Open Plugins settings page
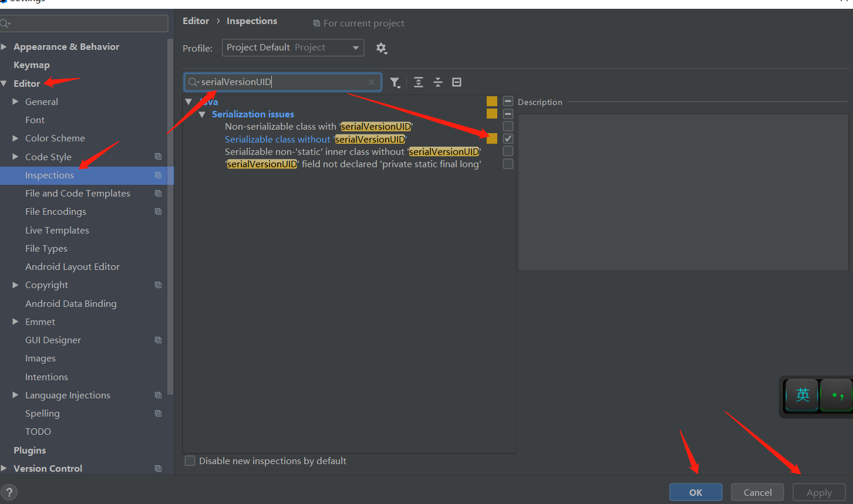 click(30, 450)
